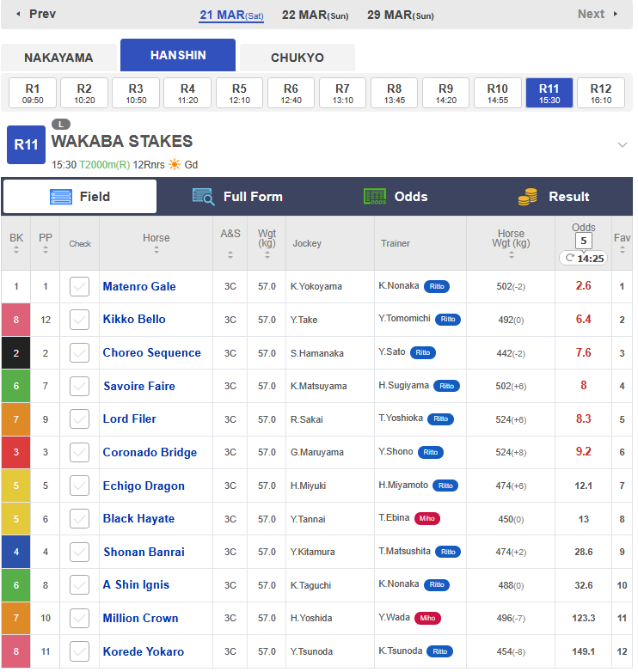Sort by Horse Wgt column arrows
This screenshot has height=672, width=638.
click(511, 255)
